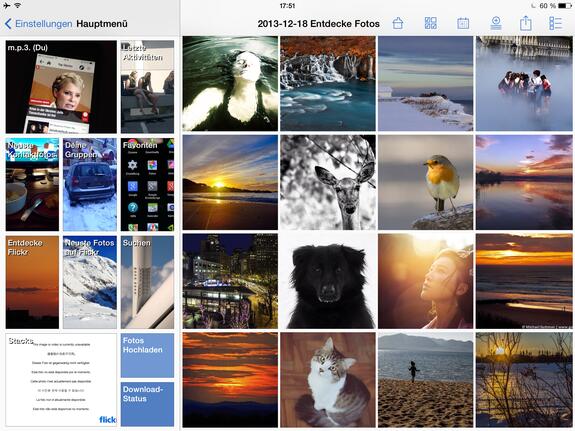Open the Suchen tile
575x431 pixels.
click(x=147, y=282)
